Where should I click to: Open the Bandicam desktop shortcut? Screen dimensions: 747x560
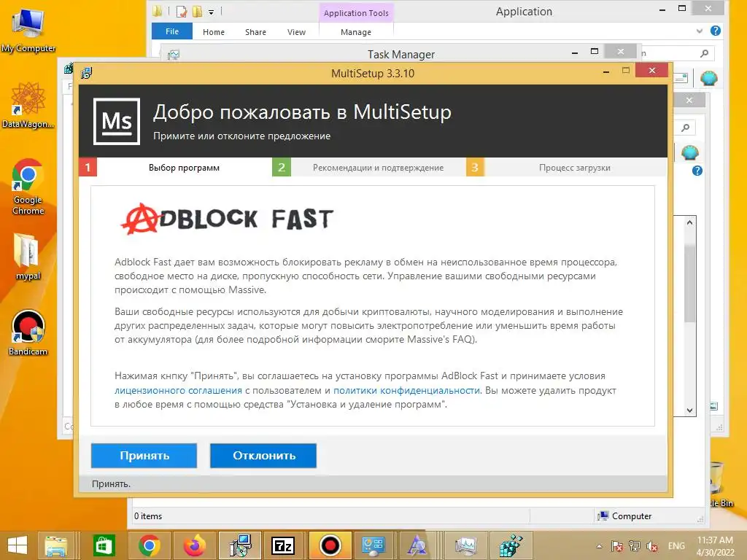pos(28,332)
